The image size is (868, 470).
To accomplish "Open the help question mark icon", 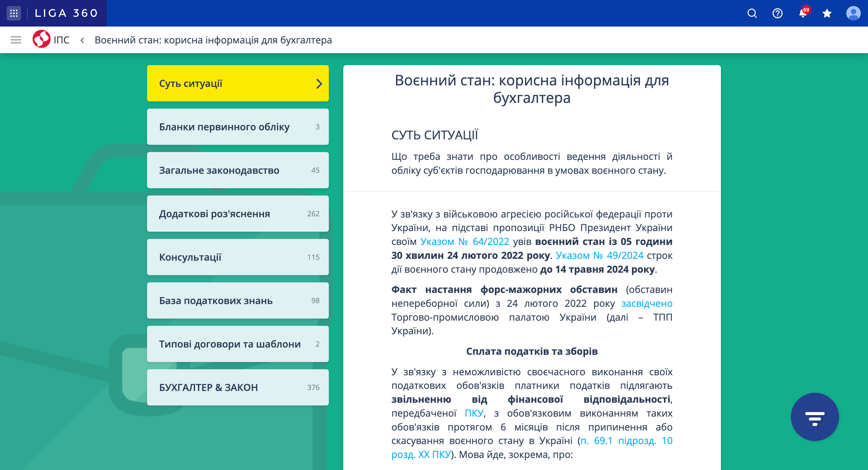I will (777, 13).
